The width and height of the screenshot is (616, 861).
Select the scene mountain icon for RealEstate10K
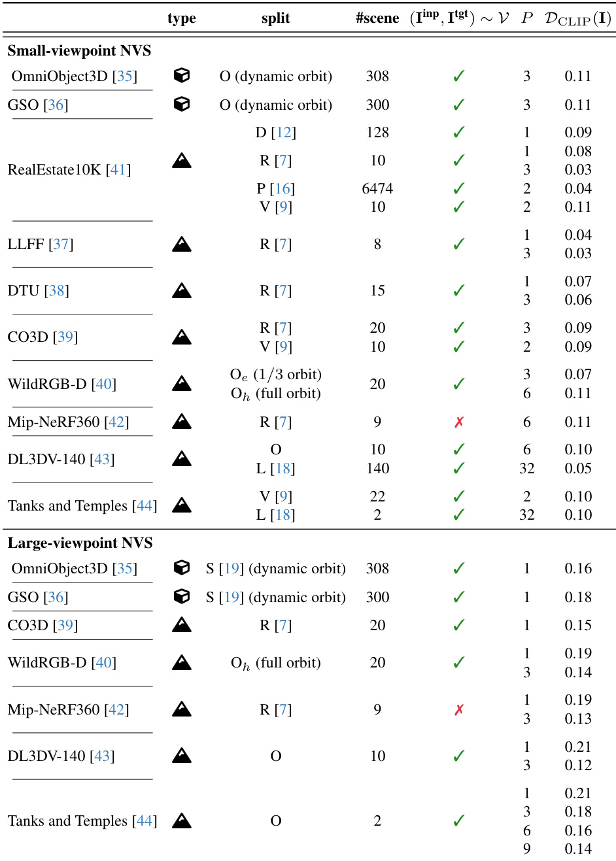(182, 161)
